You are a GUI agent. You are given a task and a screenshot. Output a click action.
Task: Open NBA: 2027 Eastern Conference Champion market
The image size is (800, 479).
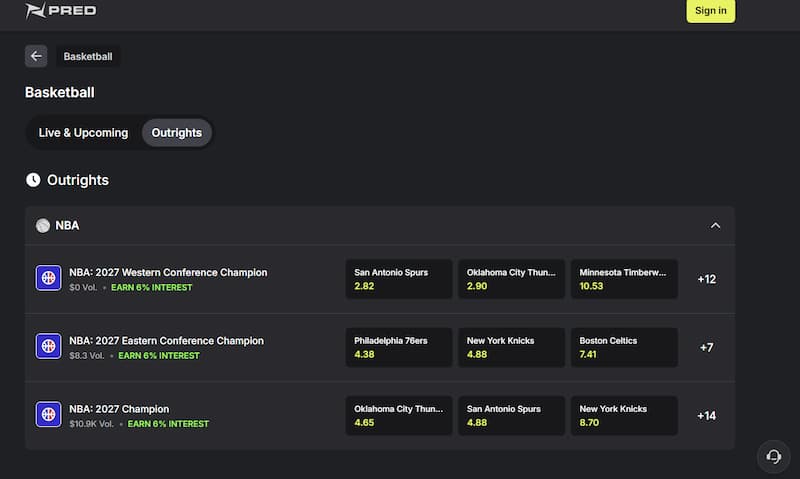[167, 341]
